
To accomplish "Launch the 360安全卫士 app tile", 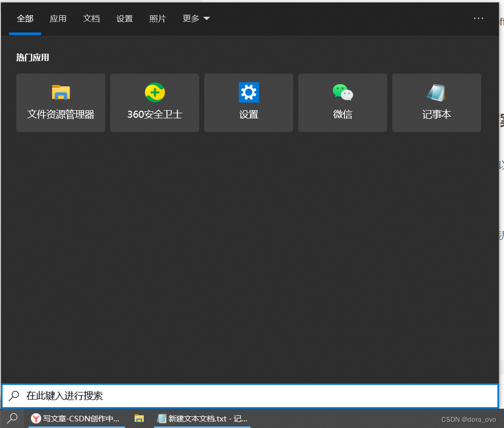I will coord(154,103).
